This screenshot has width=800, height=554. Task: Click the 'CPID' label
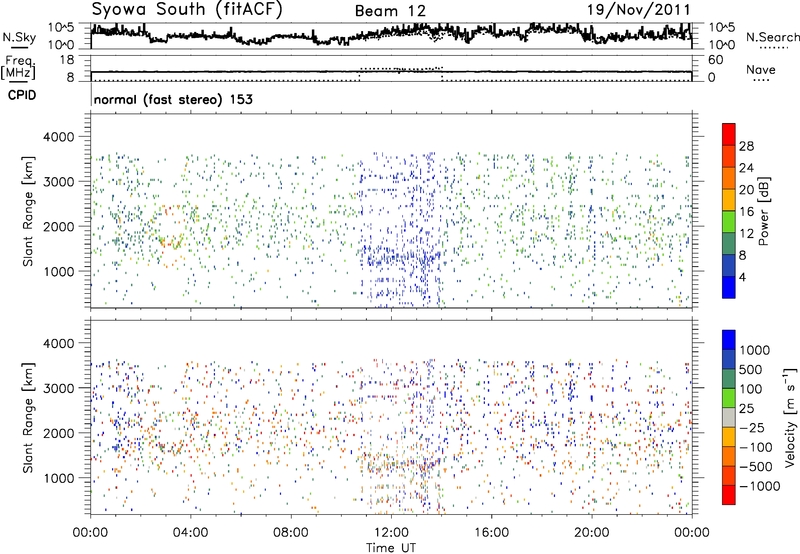(22, 95)
